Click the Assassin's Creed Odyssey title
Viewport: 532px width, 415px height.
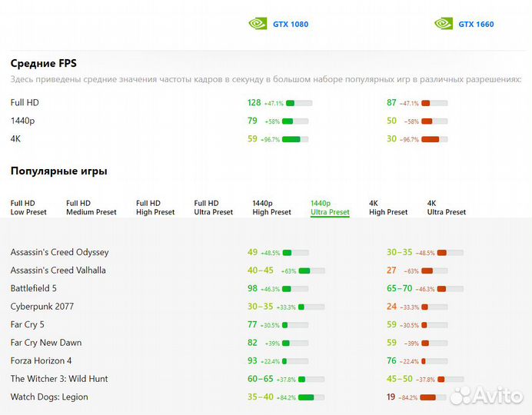coord(59,252)
